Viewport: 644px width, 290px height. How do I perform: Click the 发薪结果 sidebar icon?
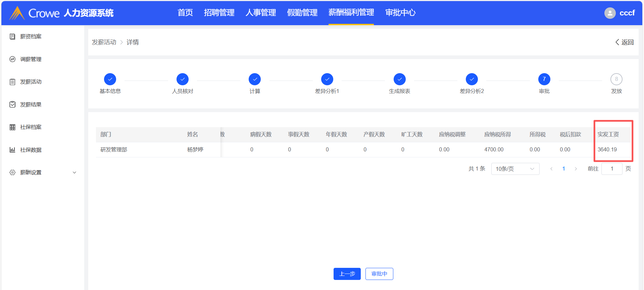point(12,105)
